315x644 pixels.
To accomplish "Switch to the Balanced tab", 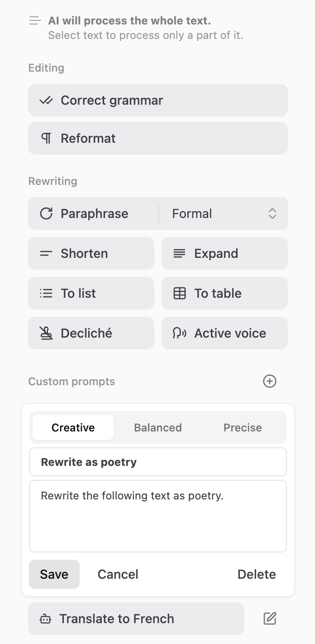I will 157,427.
